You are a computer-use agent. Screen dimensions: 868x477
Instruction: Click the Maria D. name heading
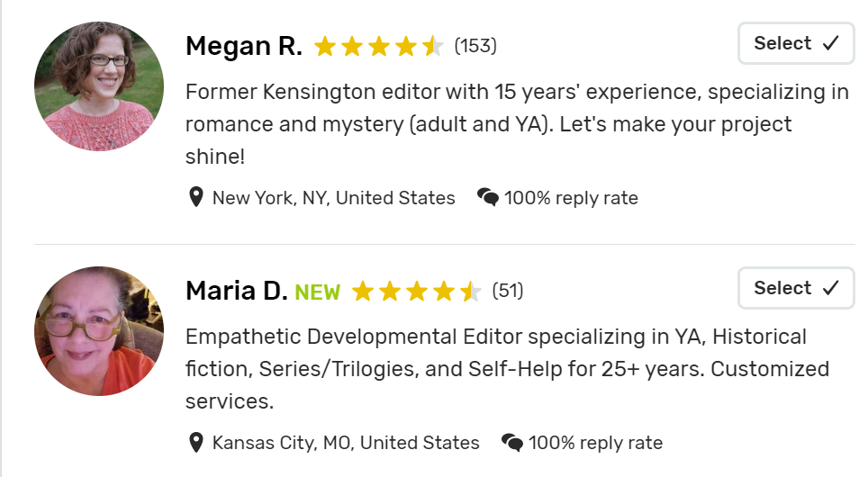237,291
